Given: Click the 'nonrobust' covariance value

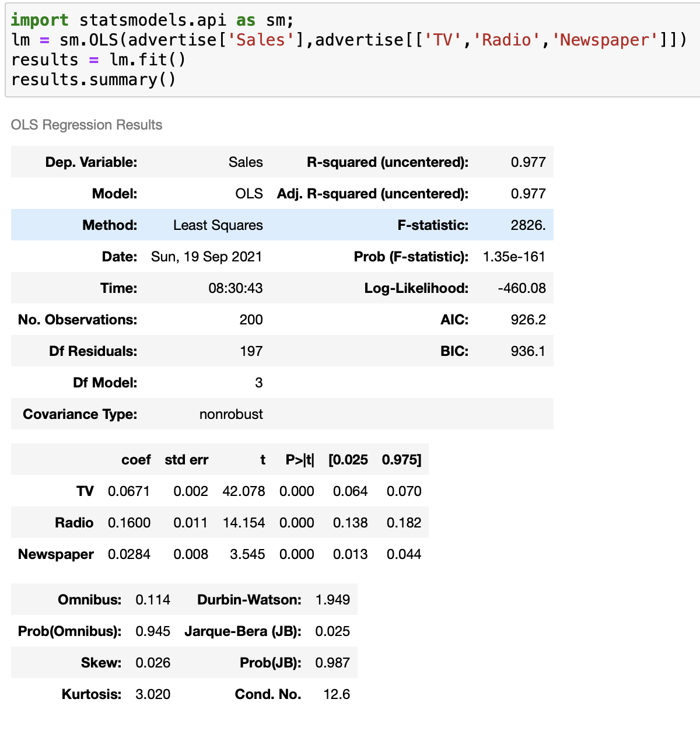Looking at the screenshot, I should (231, 414).
